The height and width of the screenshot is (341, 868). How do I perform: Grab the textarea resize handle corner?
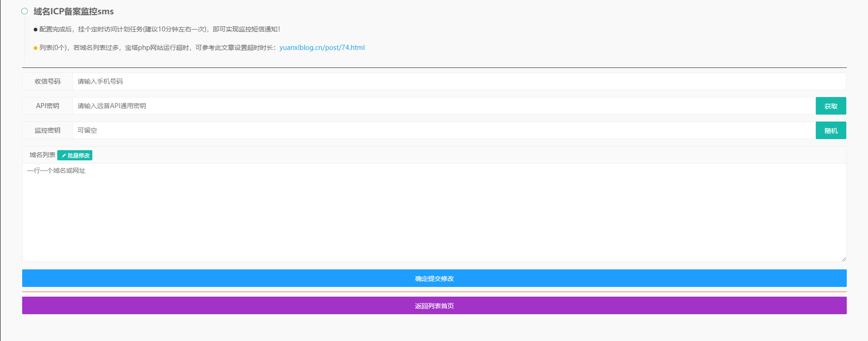[x=844, y=259]
